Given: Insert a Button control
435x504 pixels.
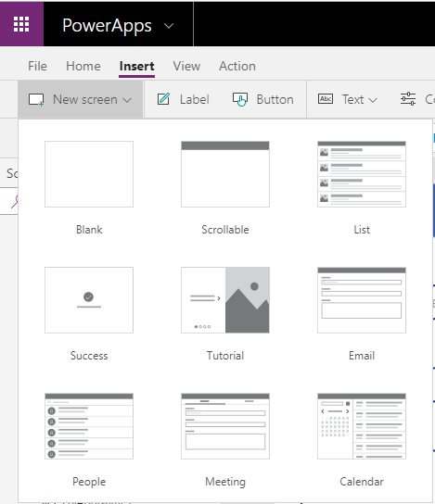Looking at the screenshot, I should (x=275, y=100).
